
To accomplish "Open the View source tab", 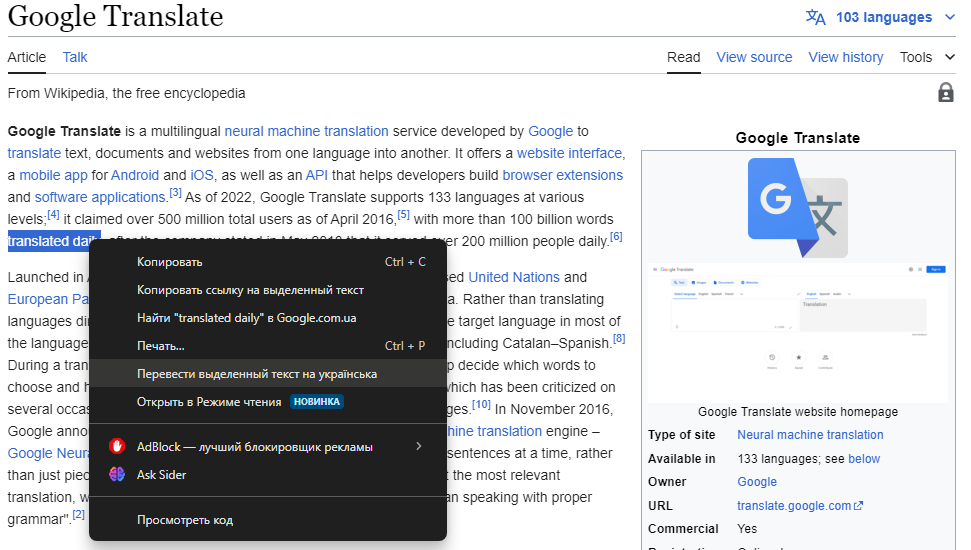I will (754, 57).
